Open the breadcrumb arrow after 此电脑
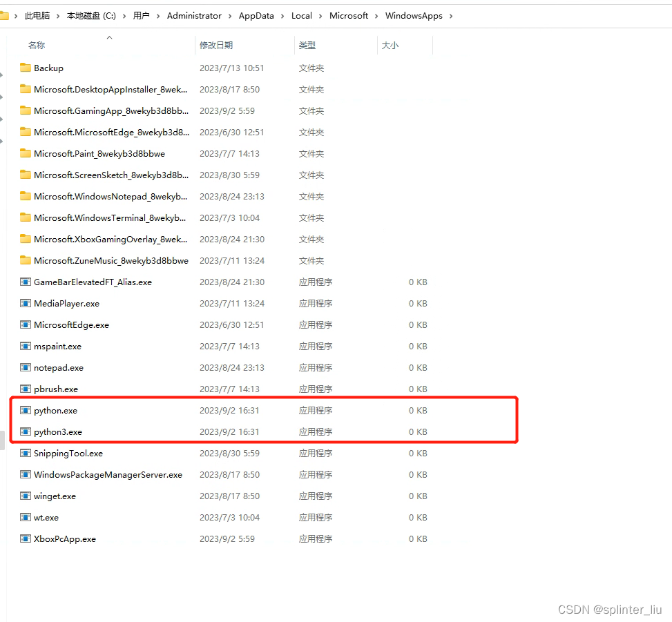 click(59, 15)
